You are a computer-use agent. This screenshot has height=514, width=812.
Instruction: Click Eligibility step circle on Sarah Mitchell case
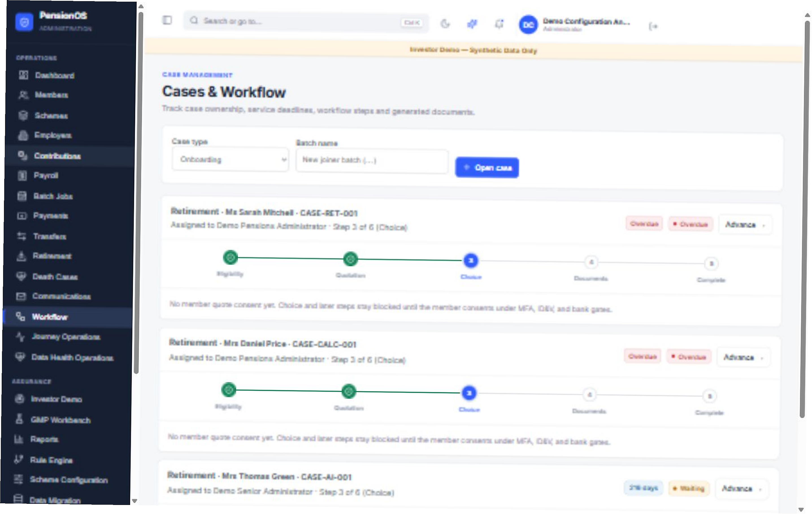[231, 258]
